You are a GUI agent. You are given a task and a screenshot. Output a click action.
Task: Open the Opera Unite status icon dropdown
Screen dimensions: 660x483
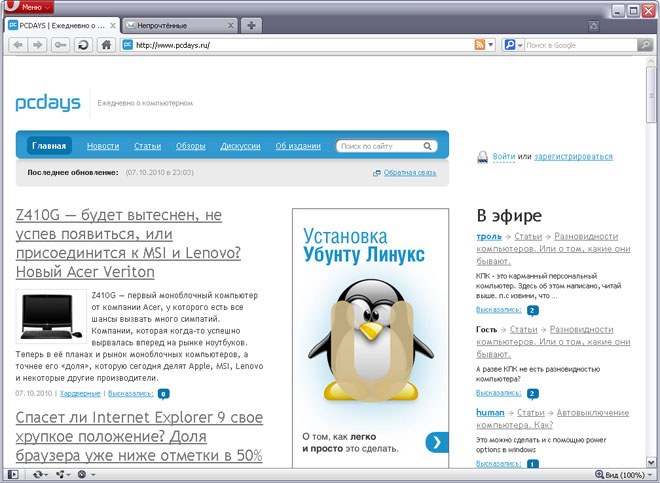(63, 475)
